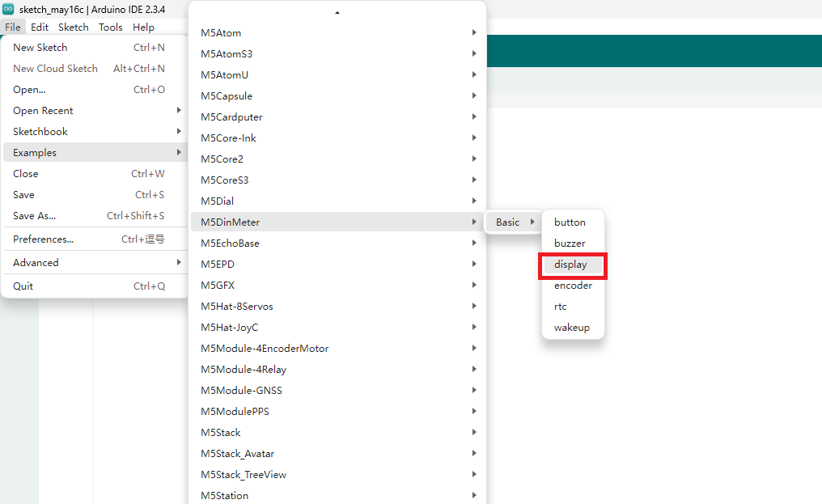This screenshot has height=504, width=822.
Task: Open the M5Module-4Relay examples submenu
Action: [x=337, y=369]
